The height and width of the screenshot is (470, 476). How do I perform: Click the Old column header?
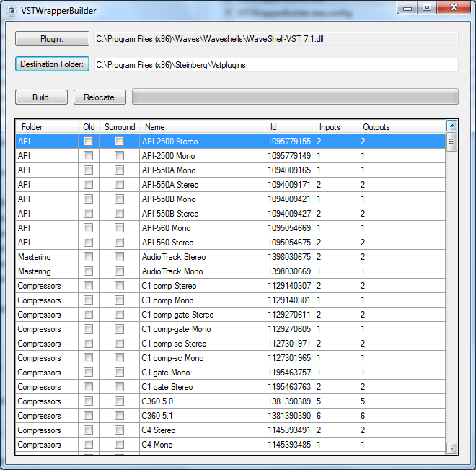89,126
